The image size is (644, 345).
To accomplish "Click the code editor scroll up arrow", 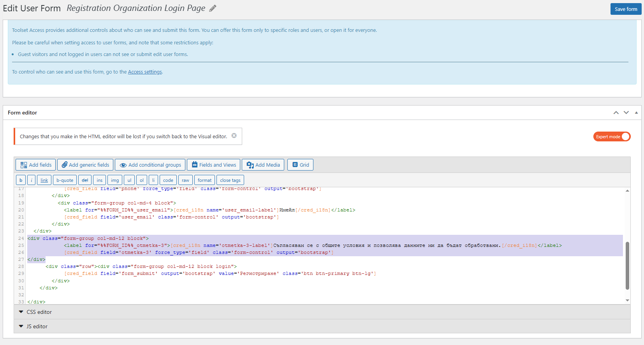I will tap(627, 191).
